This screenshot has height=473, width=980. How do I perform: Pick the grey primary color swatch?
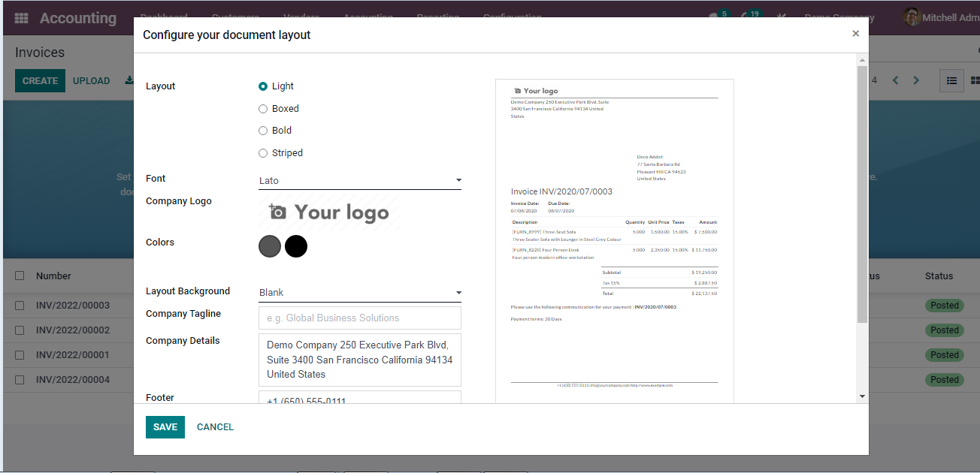pyautogui.click(x=270, y=246)
